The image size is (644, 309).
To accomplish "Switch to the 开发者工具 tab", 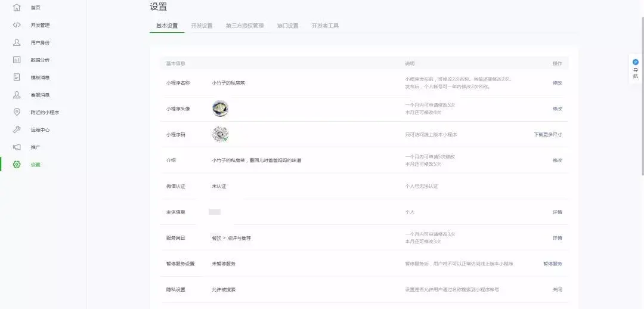I will coord(325,26).
